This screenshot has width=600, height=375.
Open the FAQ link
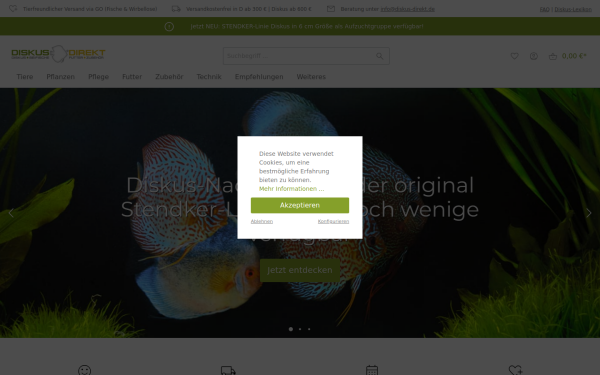pos(545,9)
